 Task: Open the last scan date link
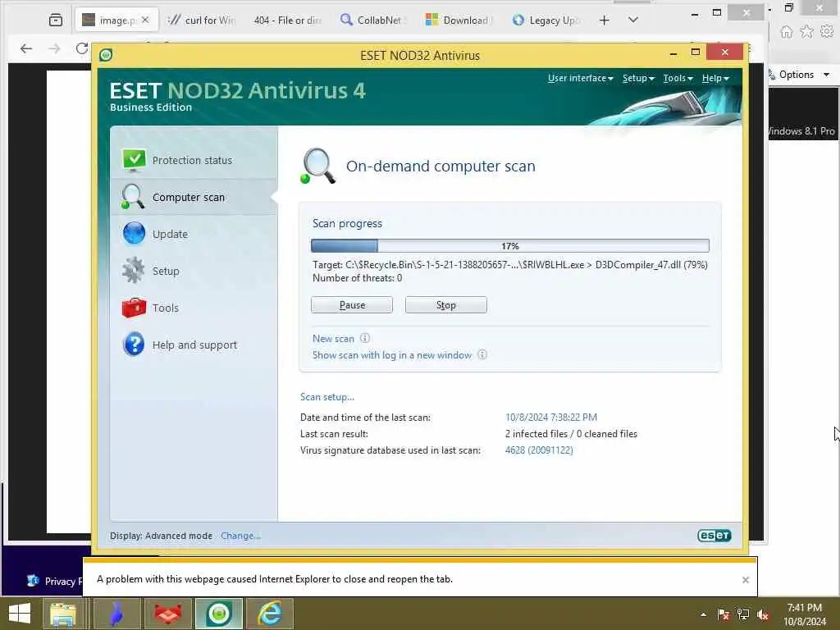(550, 417)
